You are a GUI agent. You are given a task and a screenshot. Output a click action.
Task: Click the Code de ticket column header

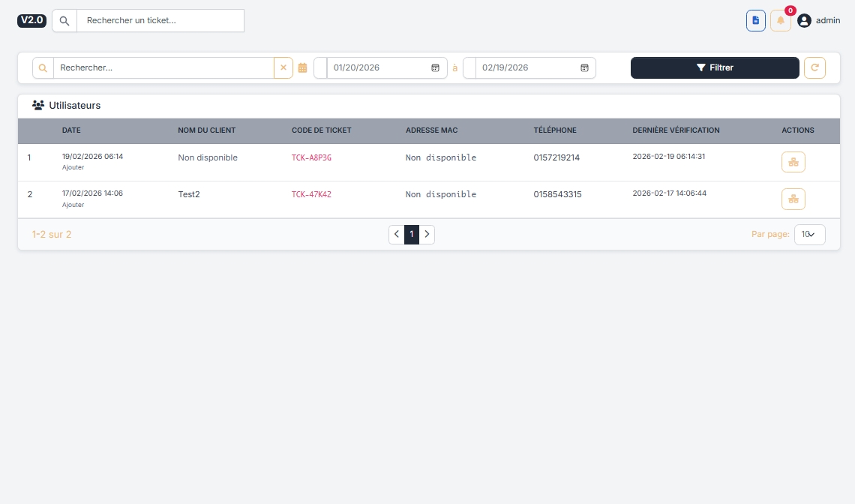tap(321, 130)
